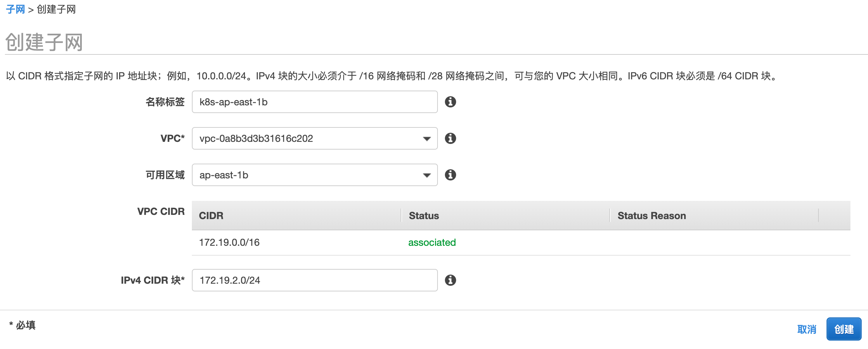The width and height of the screenshot is (868, 349).
Task: Click the info icon beside the name tag field
Action: point(450,102)
